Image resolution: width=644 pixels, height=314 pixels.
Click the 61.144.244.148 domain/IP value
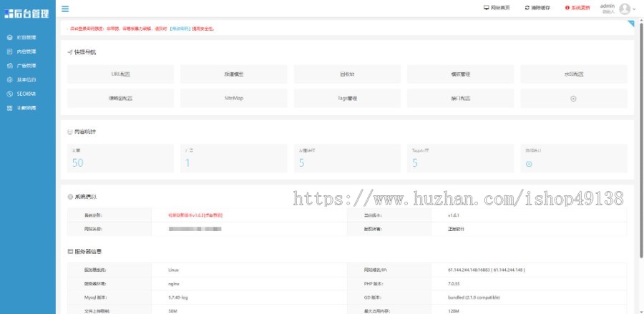[x=487, y=270]
